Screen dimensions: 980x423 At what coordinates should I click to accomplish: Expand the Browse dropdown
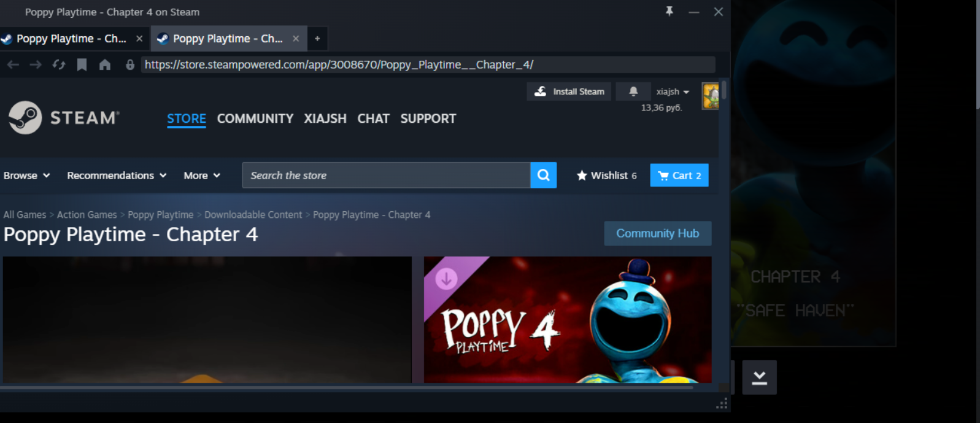26,176
